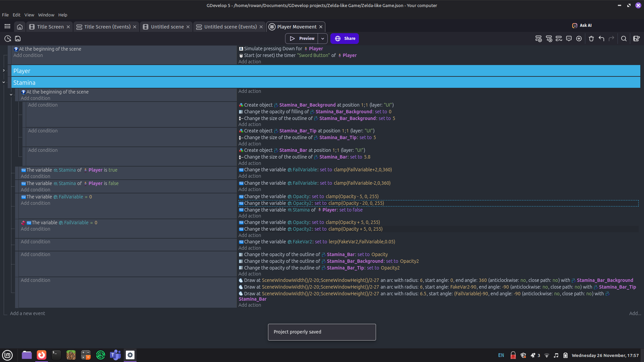Image resolution: width=644 pixels, height=362 pixels.
Task: Click the Share button
Action: pyautogui.click(x=344, y=39)
